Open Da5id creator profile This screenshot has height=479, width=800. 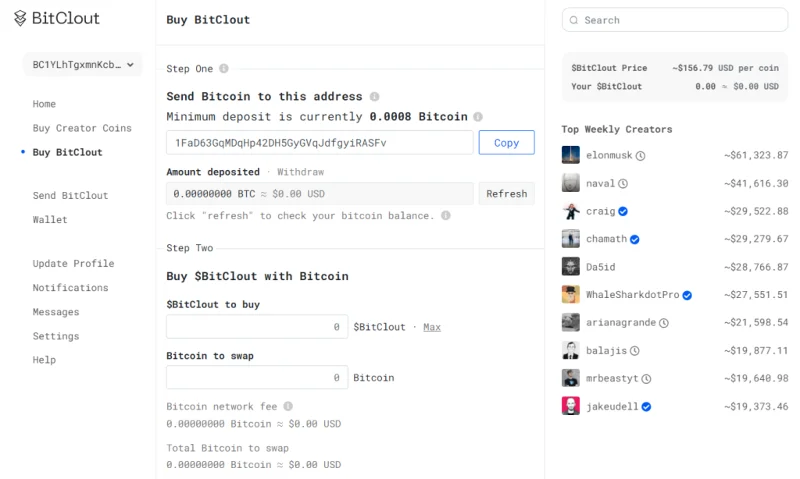tap(601, 267)
